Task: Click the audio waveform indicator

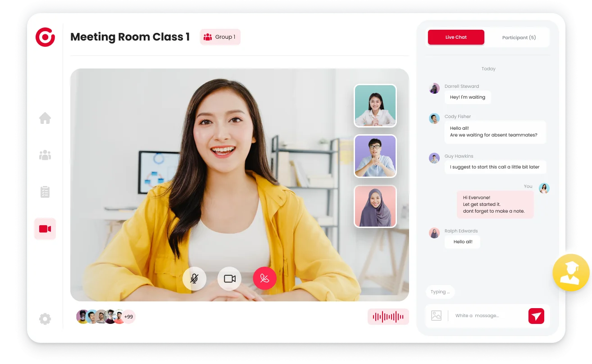Action: pos(388,317)
